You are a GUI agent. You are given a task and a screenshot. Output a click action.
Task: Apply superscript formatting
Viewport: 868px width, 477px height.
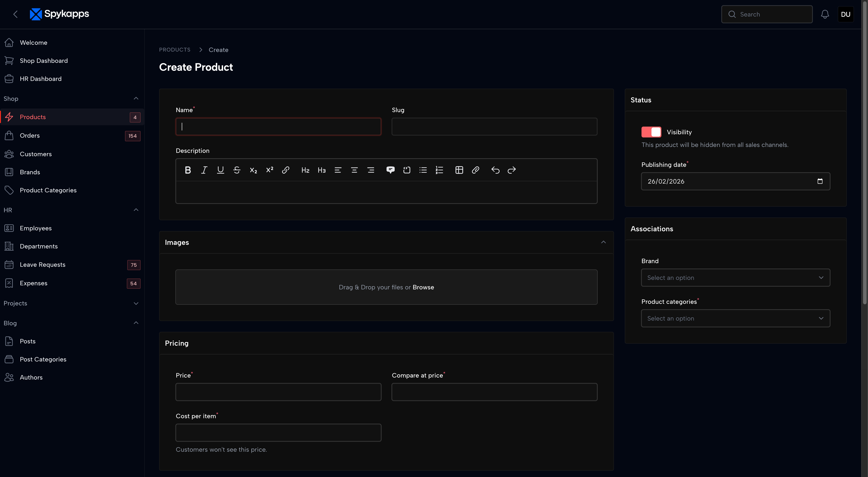(x=270, y=170)
